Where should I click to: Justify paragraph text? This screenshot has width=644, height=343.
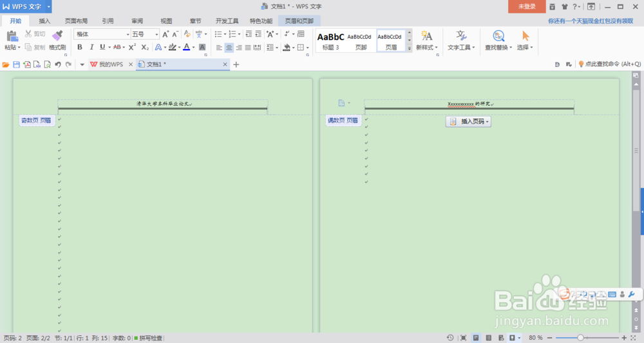248,48
